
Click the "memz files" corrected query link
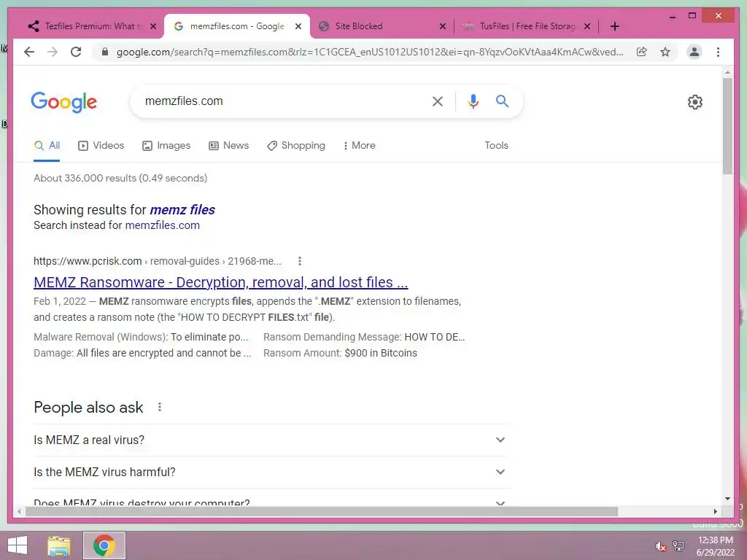point(182,209)
